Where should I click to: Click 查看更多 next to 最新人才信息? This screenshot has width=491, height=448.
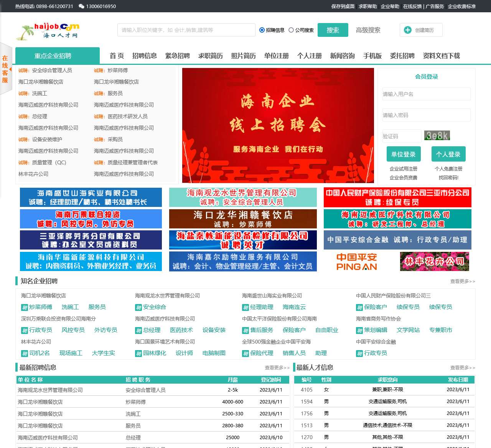click(463, 368)
